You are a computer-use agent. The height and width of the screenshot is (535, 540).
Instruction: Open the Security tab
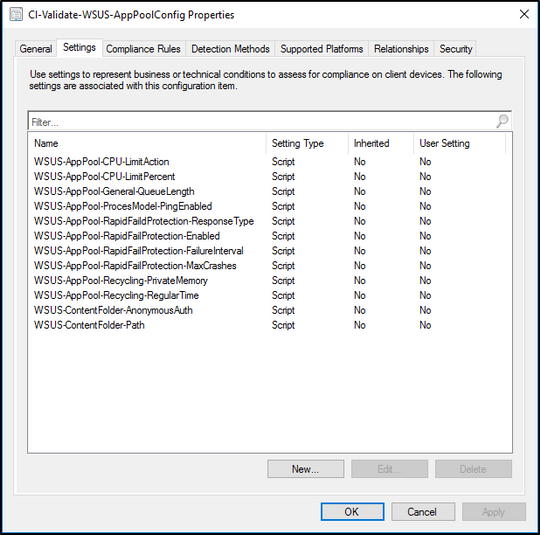click(x=456, y=49)
